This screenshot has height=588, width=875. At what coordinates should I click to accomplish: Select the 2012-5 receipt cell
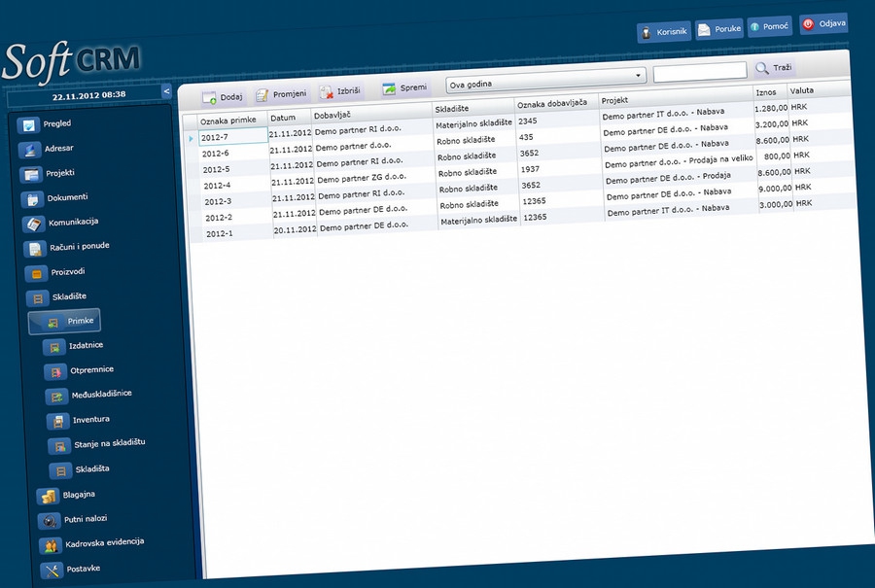(x=235, y=169)
